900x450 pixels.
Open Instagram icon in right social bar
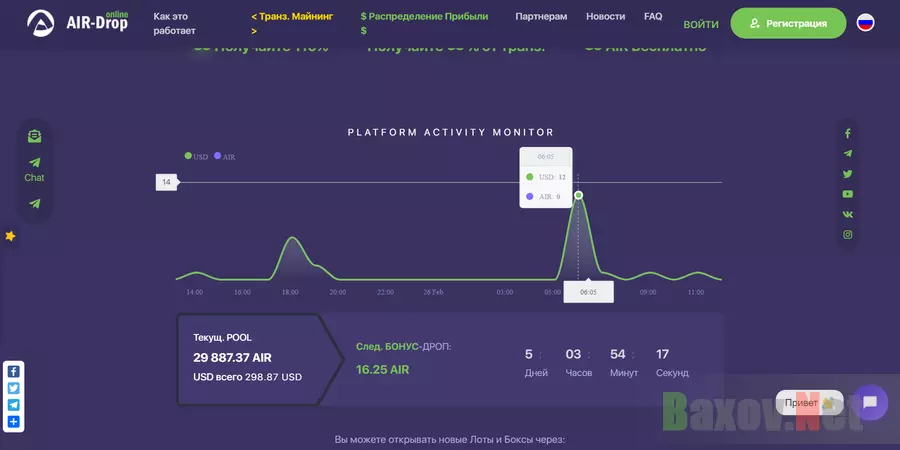[x=848, y=234]
